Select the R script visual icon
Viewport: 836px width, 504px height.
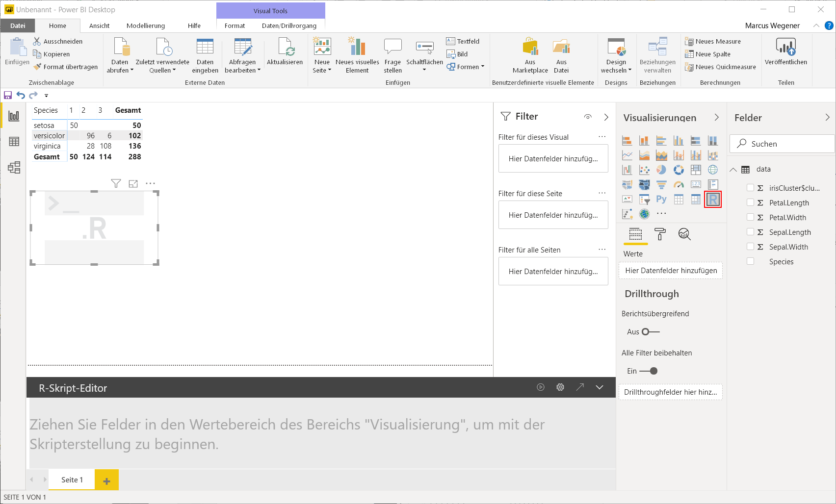click(x=712, y=199)
